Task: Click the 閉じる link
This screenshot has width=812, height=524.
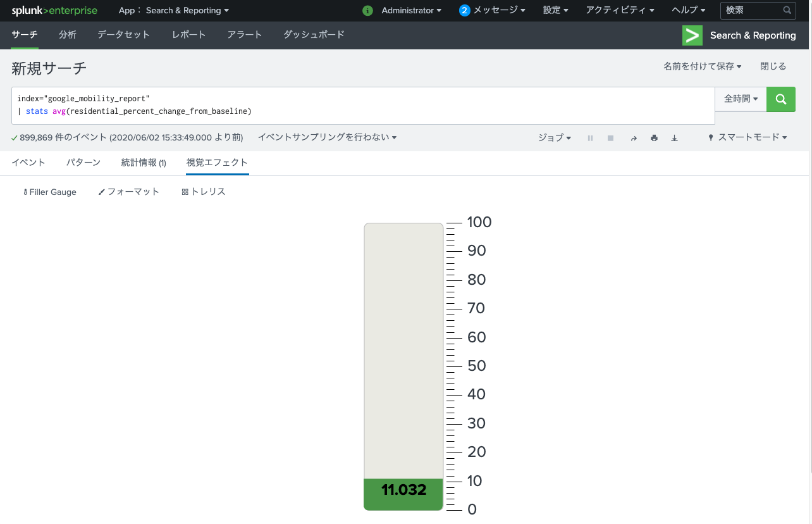Action: (773, 66)
